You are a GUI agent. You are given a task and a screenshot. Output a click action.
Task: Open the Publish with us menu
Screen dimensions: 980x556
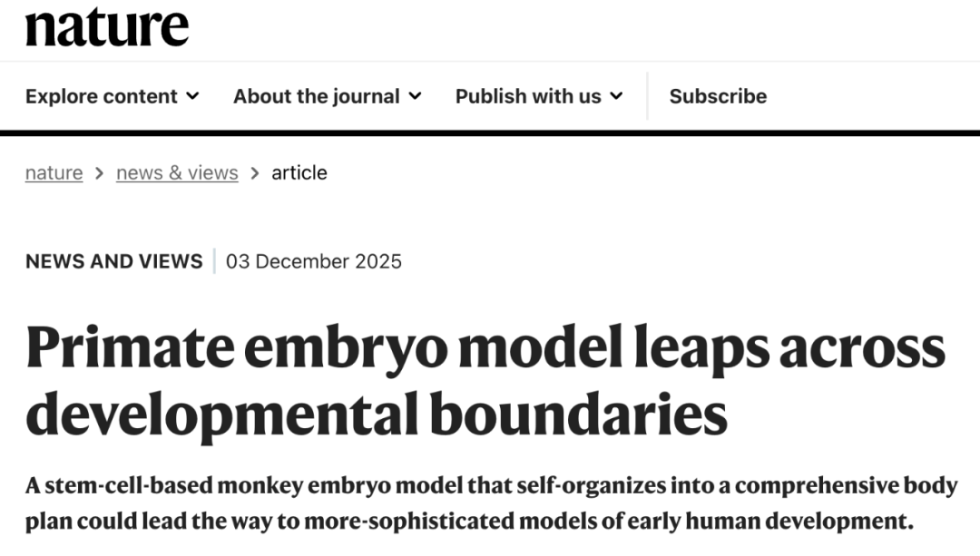point(528,96)
